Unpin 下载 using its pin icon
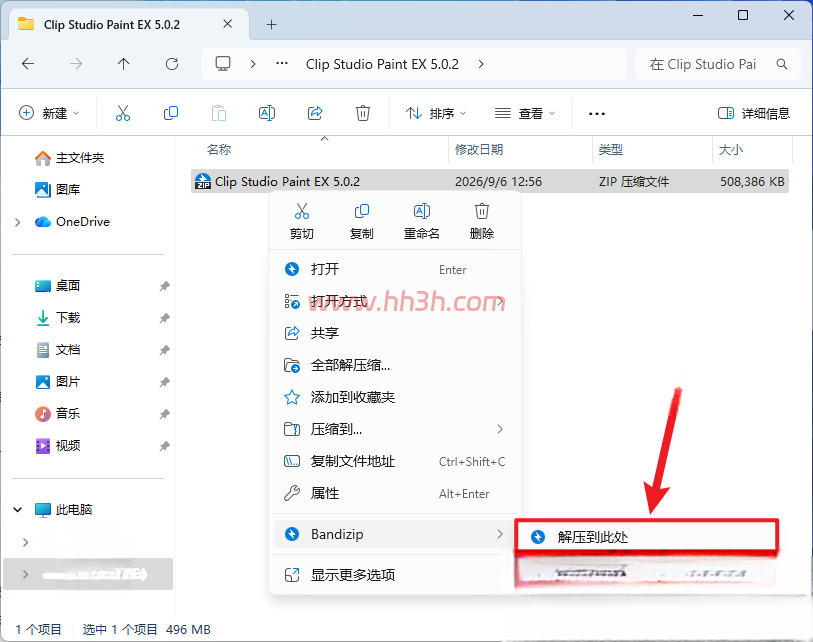This screenshot has height=642, width=813. click(164, 318)
